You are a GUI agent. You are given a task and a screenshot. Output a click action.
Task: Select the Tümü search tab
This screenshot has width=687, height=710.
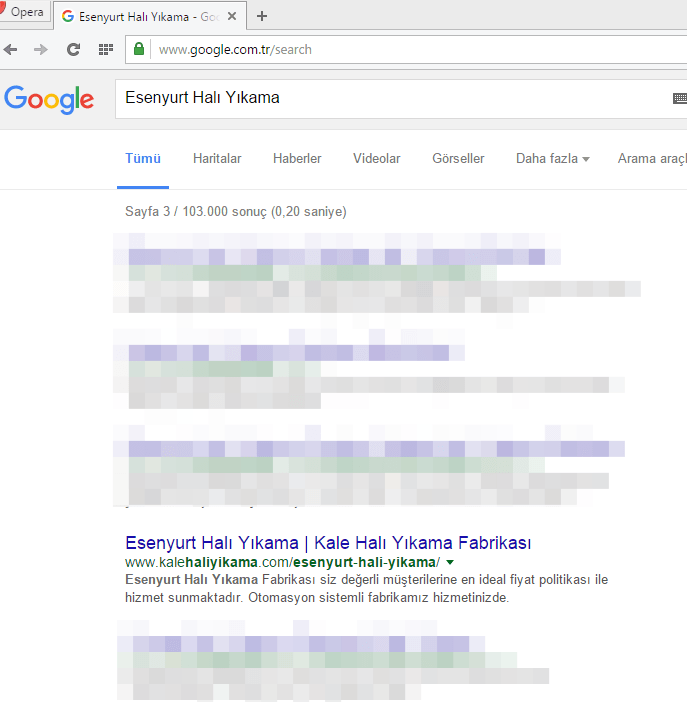(x=143, y=158)
